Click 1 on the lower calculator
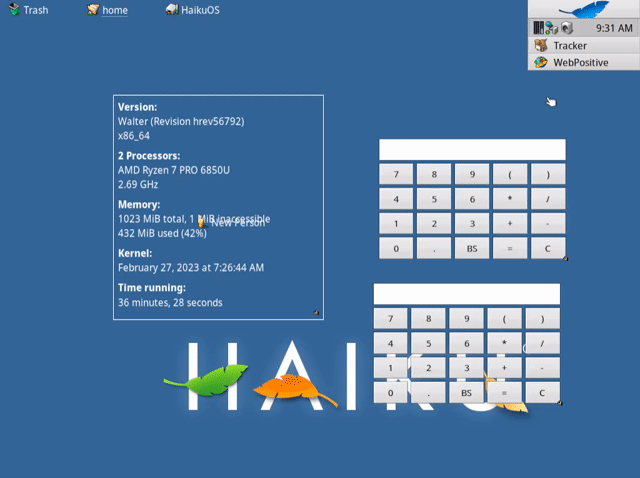 coord(391,368)
